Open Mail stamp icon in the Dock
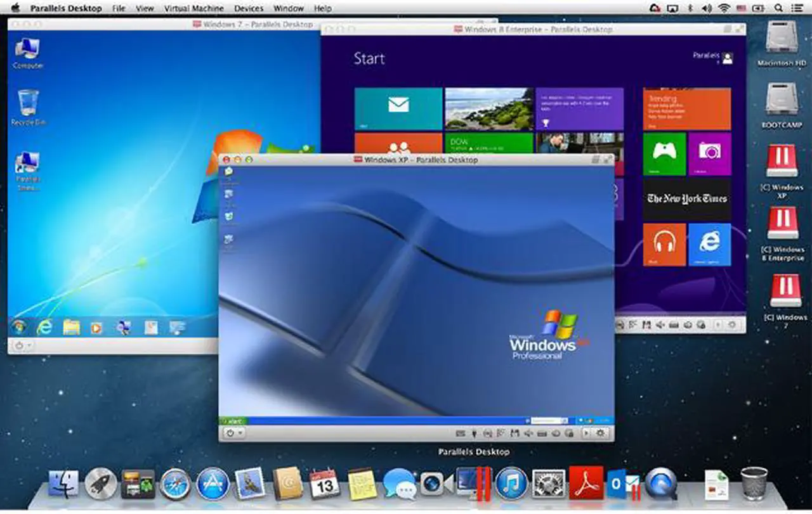 (250, 484)
